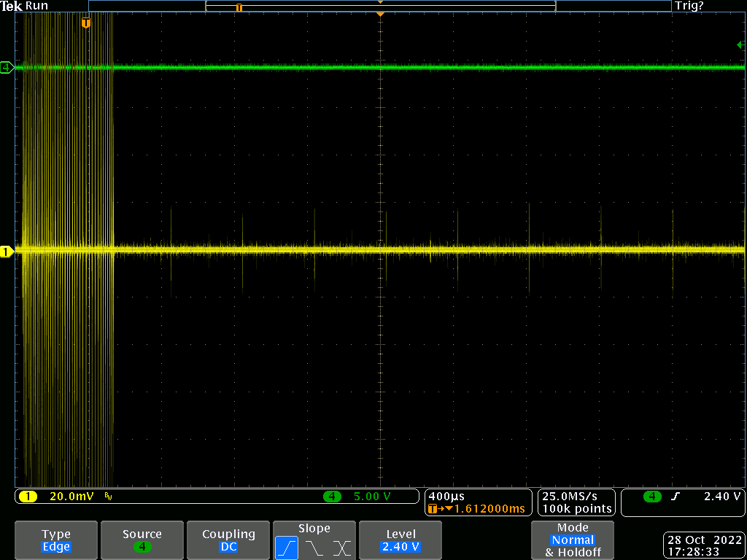This screenshot has height=560, width=747.
Task: Open the Mode Normal & Holdoff menu
Action: tap(572, 540)
